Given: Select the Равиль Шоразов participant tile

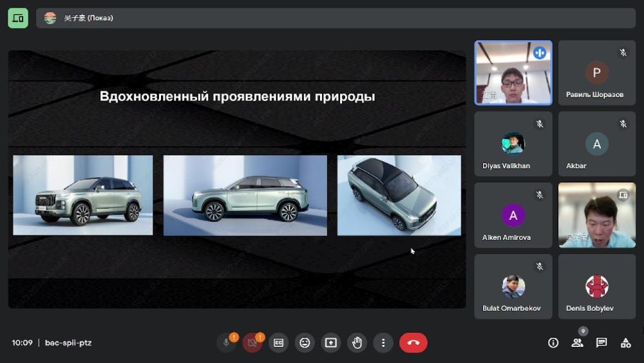Looking at the screenshot, I should (597, 73).
